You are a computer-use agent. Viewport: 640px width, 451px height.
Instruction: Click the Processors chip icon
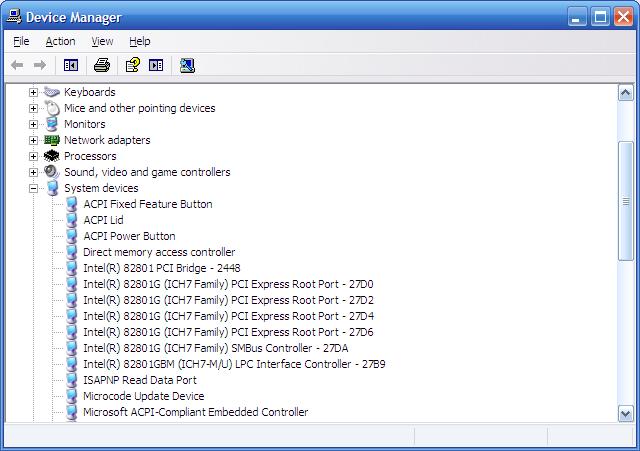pyautogui.click(x=52, y=156)
